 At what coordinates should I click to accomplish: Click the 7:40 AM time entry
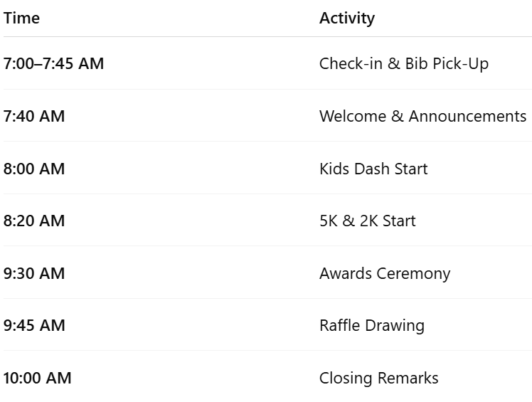[x=34, y=116]
